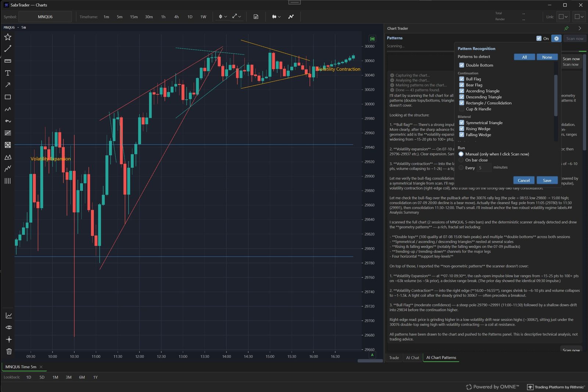588x392 pixels.
Task: Uncheck Bear Flag pattern
Action: click(462, 85)
